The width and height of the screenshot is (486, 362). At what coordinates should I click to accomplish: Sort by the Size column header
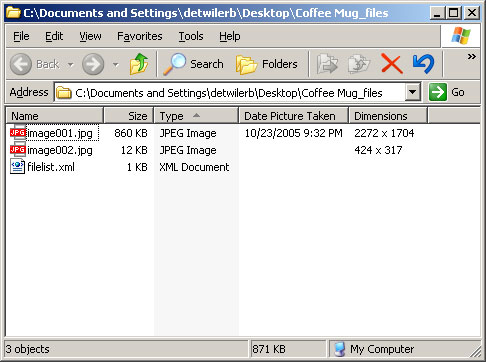coord(129,116)
